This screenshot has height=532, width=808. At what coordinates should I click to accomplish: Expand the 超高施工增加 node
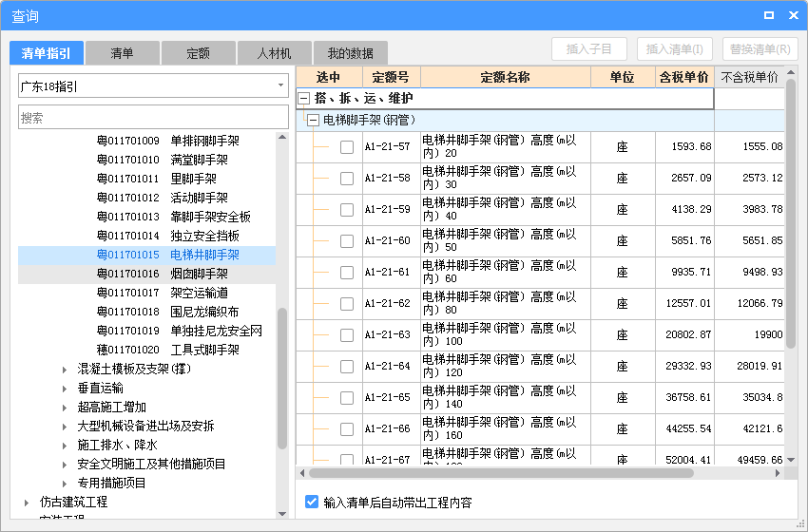[x=65, y=408]
